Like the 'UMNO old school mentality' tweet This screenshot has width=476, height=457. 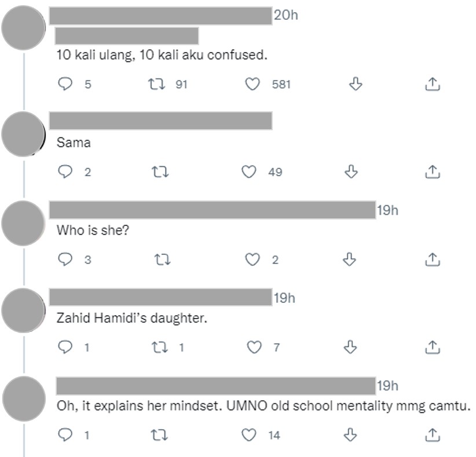[248, 435]
